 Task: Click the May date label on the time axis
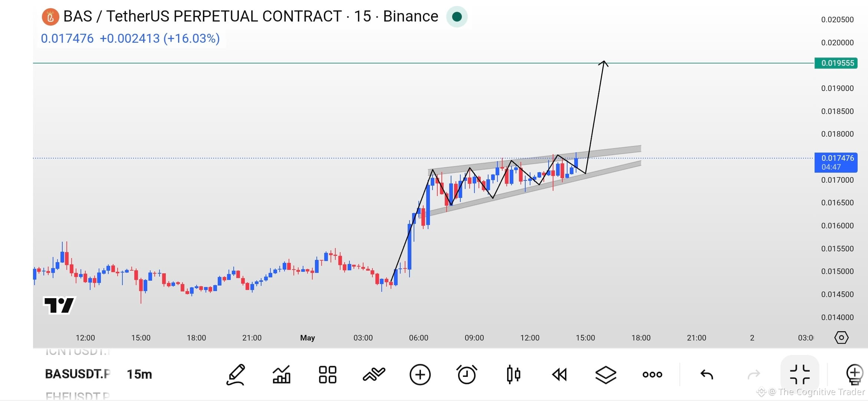308,338
